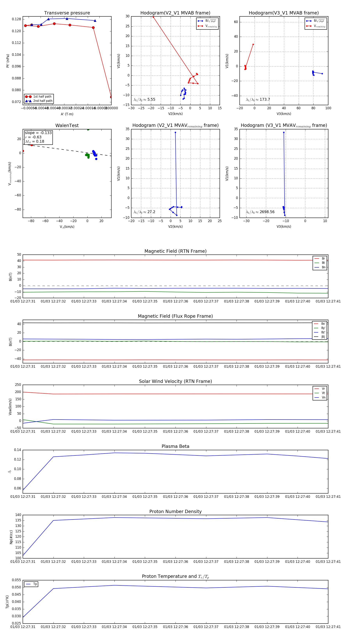351x644 pixels.
Task: Click 'Magnetic Field (Flux Rope Frame)' title
Action: (175, 316)
